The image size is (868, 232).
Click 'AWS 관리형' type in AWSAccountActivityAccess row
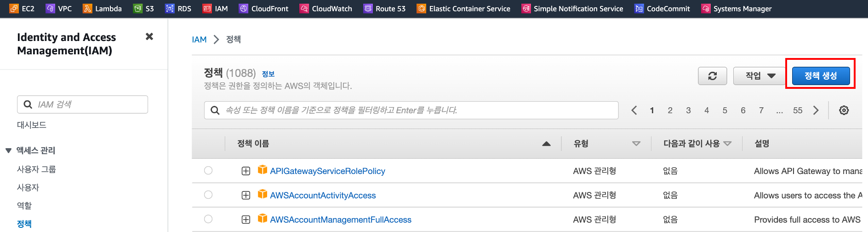(594, 195)
